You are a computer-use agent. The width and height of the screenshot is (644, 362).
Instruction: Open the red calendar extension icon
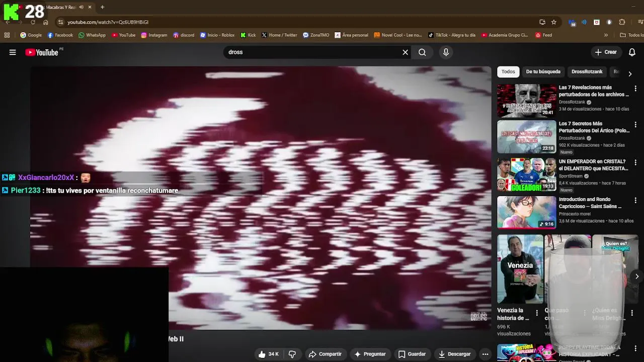point(597,22)
